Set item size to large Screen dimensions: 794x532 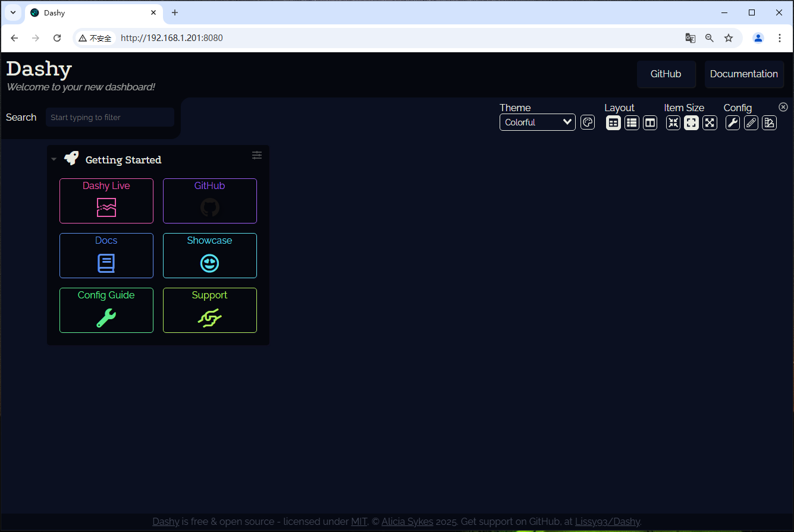pyautogui.click(x=710, y=122)
